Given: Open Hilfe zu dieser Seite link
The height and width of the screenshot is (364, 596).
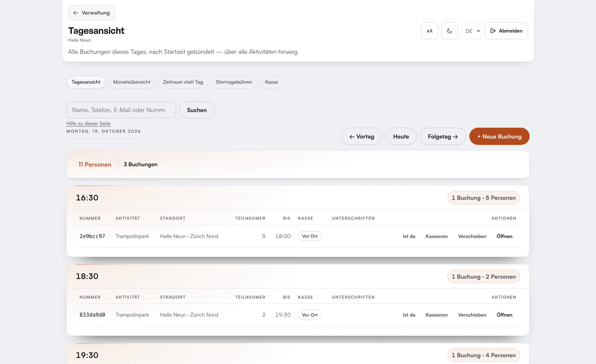Looking at the screenshot, I should click(88, 124).
